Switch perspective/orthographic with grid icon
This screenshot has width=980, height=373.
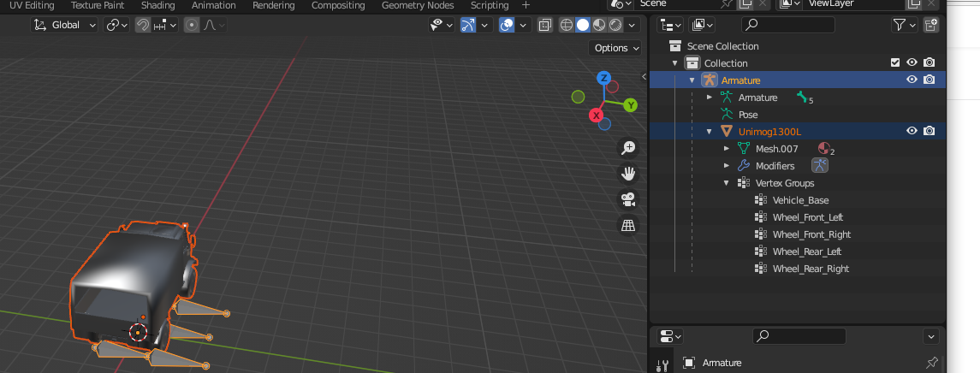[628, 225]
